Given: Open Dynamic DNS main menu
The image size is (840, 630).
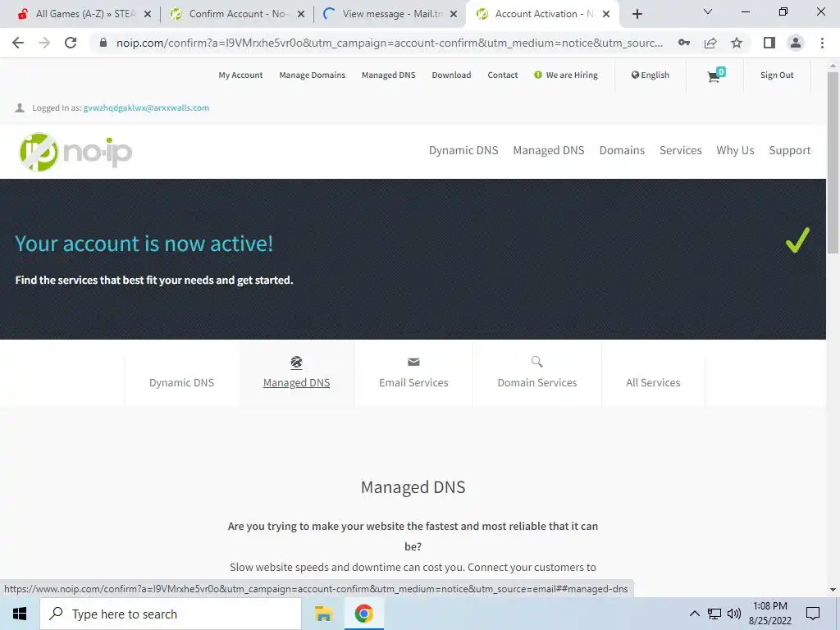Looking at the screenshot, I should coord(463,151).
